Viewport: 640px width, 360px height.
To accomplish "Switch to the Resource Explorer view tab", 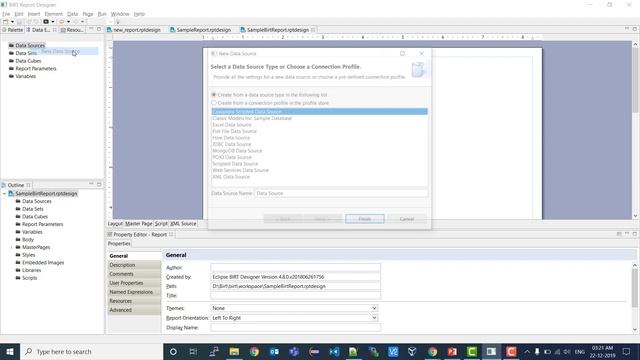I will tap(72, 30).
